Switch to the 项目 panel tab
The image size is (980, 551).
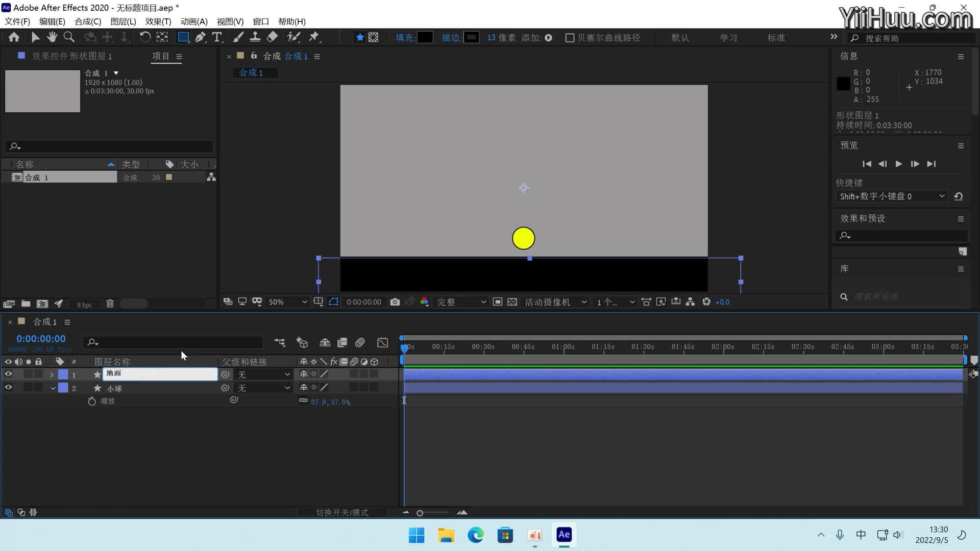point(161,56)
